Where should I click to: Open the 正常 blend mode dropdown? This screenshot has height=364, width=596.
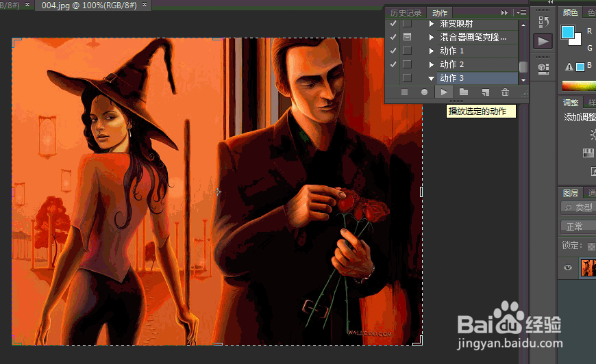(578, 226)
